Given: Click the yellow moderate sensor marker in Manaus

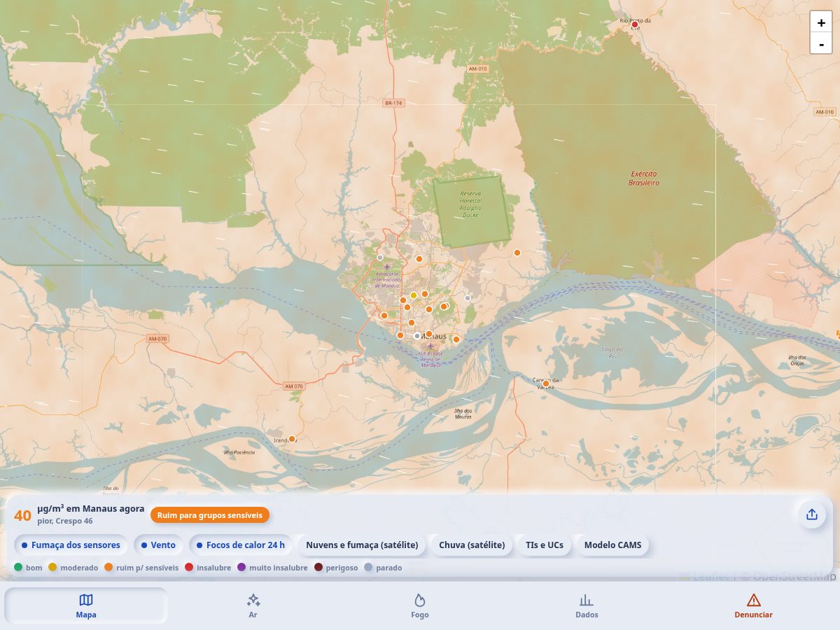Looking at the screenshot, I should [x=414, y=295].
